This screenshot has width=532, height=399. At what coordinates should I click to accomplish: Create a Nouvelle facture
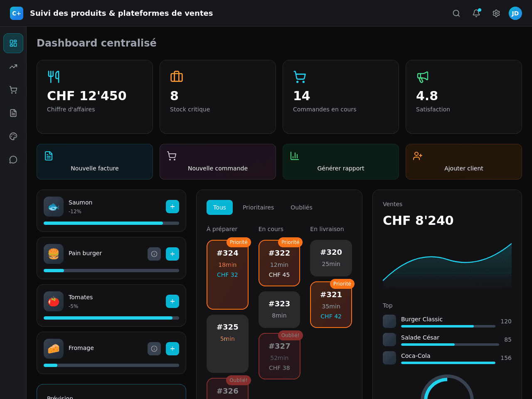click(x=95, y=162)
